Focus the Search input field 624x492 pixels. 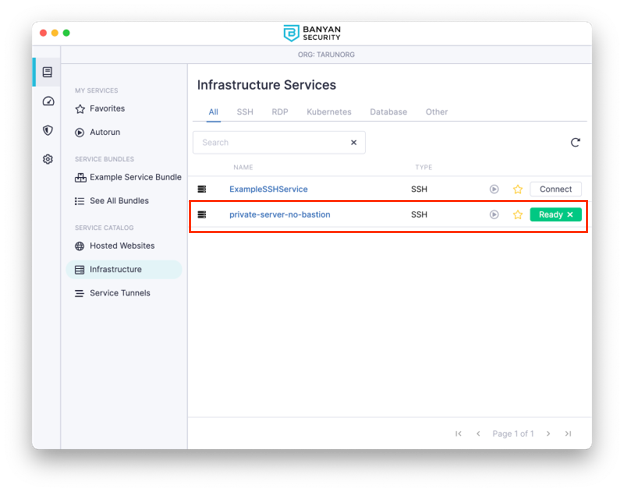[270, 143]
